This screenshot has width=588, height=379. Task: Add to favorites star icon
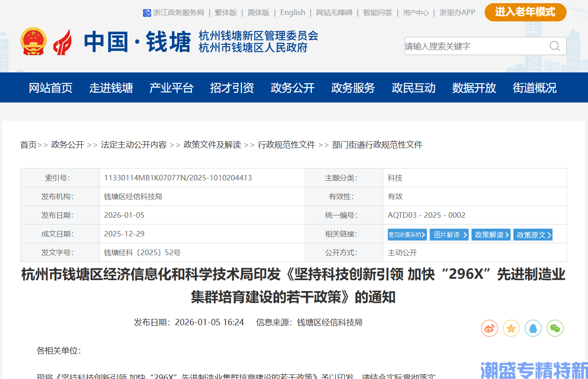pos(511,328)
